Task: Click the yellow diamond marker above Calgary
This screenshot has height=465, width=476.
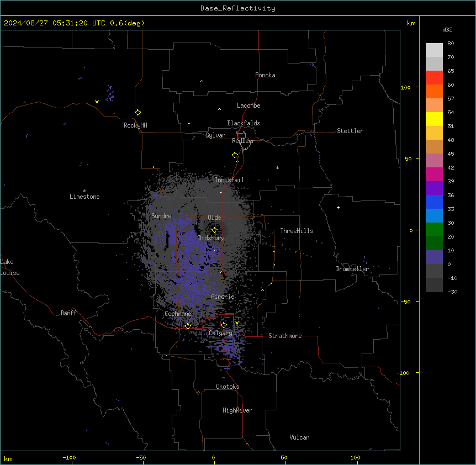Action: coord(224,325)
